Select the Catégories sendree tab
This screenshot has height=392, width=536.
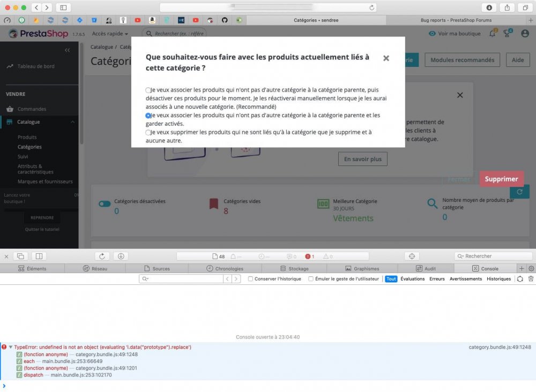coord(316,20)
